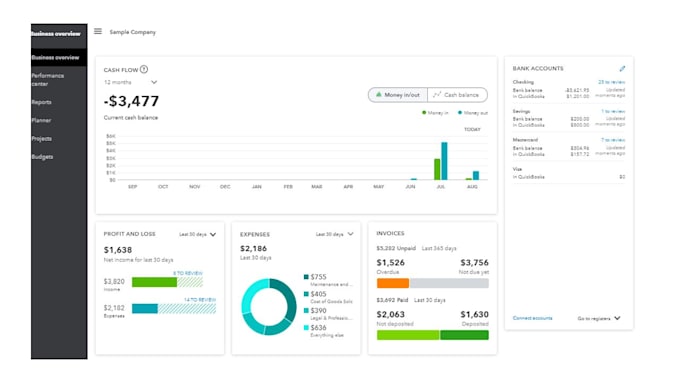Viewport: 680px width, 383px height.
Task: Edit bank accounts with pencil icon
Action: pyautogui.click(x=622, y=69)
